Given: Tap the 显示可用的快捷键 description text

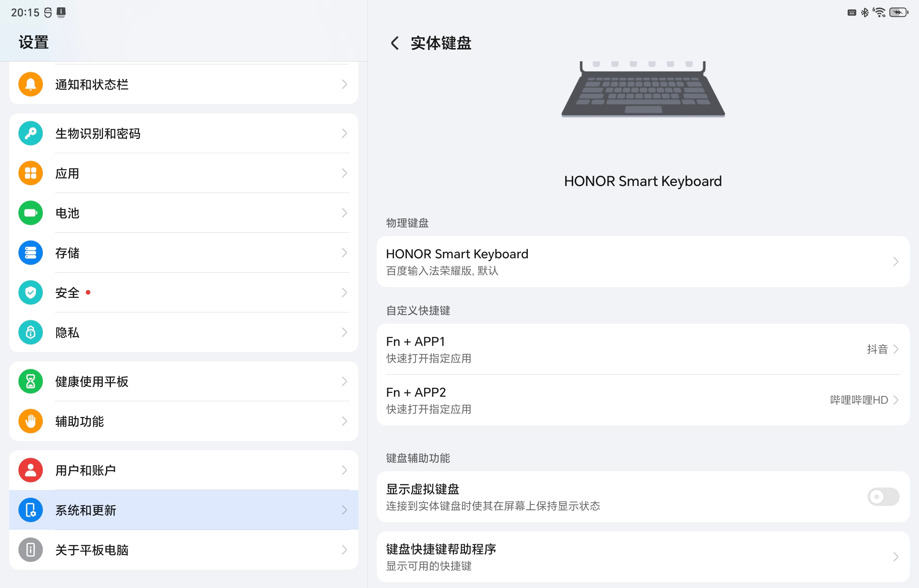Looking at the screenshot, I should (429, 566).
